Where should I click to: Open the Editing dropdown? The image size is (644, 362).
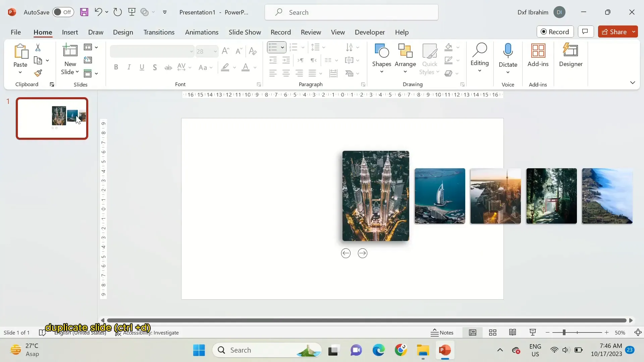click(479, 58)
